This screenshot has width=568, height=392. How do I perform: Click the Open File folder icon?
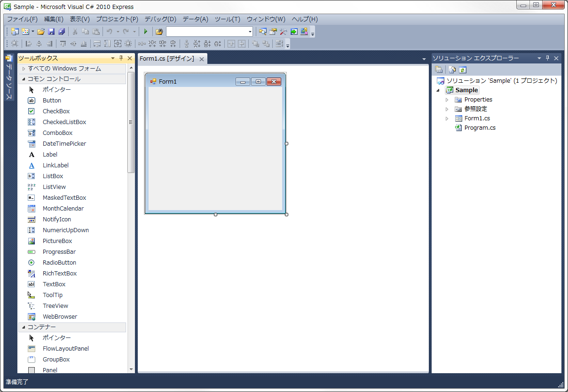[x=40, y=31]
